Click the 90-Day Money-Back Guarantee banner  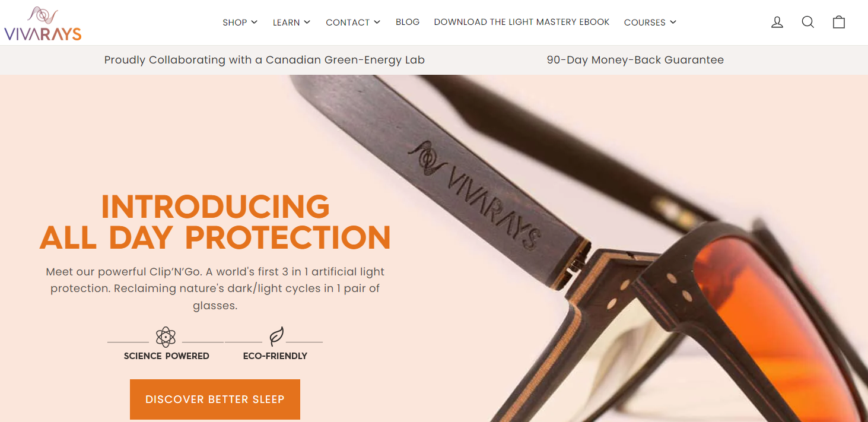(635, 60)
